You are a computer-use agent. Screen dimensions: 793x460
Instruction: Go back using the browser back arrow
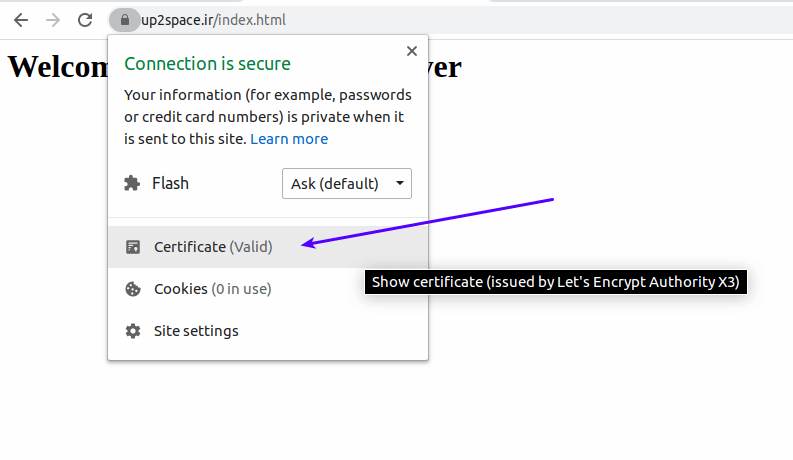click(21, 20)
